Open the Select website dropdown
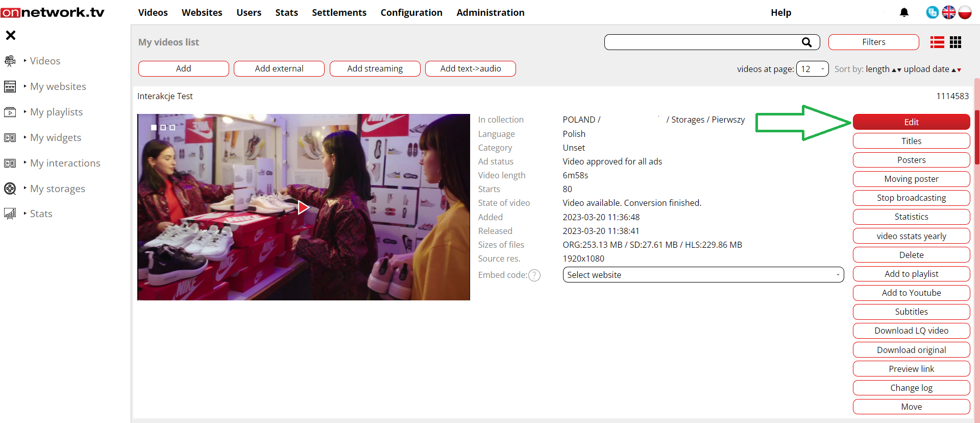 click(x=703, y=275)
